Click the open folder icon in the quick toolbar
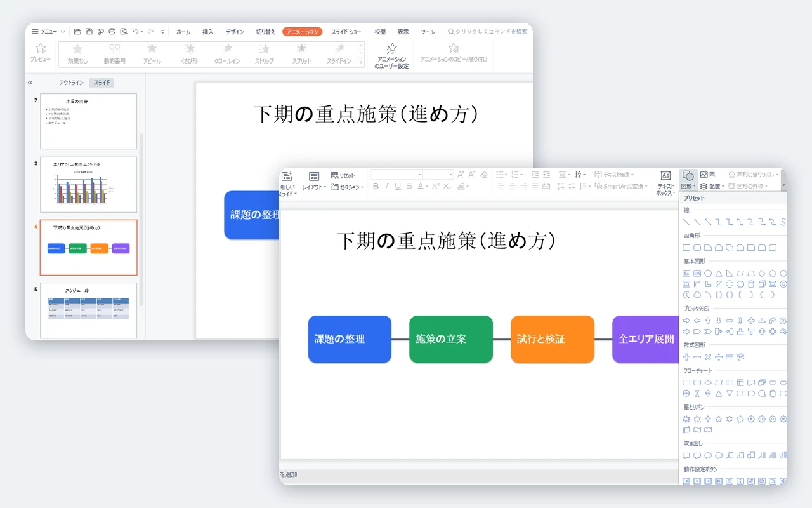 click(77, 32)
